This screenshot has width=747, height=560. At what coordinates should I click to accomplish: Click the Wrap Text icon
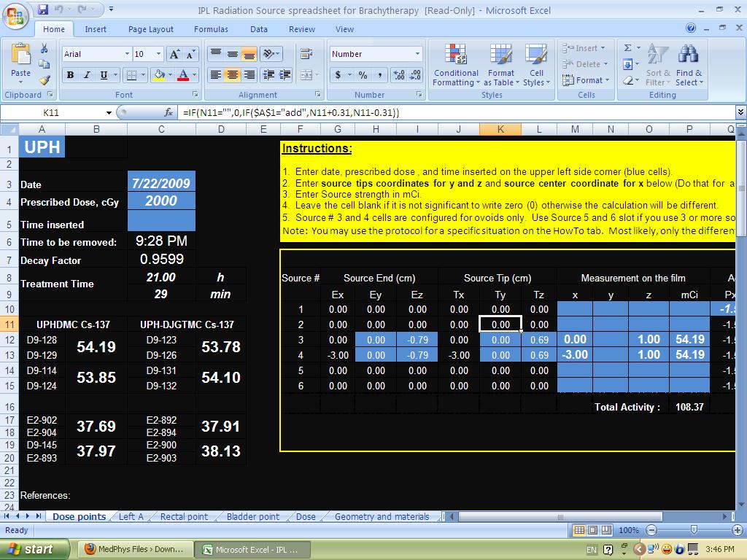tap(306, 54)
